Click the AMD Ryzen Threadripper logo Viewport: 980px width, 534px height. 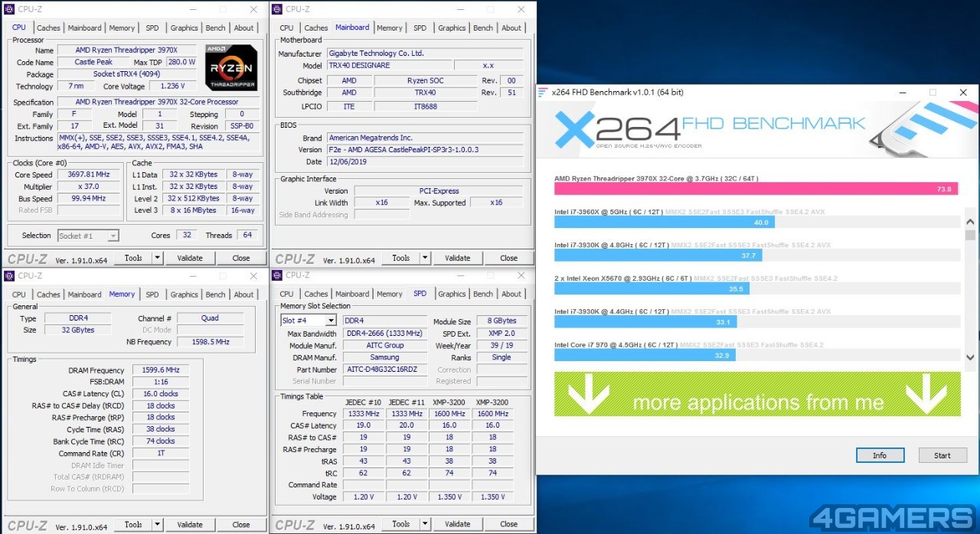pos(231,68)
